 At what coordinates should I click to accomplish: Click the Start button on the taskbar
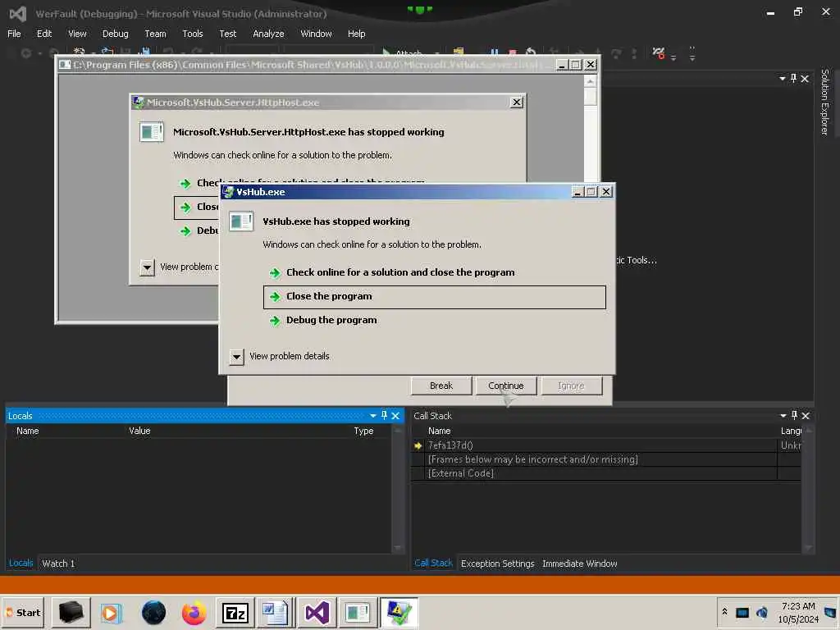pyautogui.click(x=23, y=612)
